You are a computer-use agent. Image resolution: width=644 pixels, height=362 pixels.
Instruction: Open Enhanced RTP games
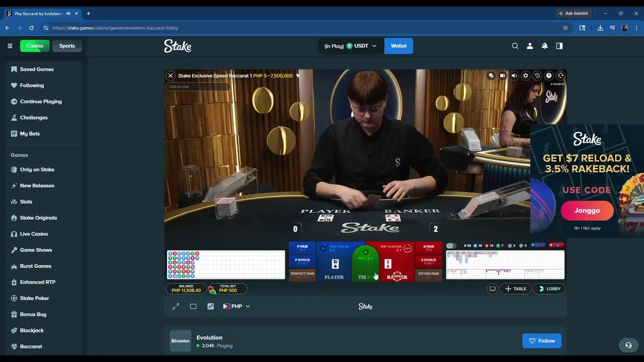44,282
